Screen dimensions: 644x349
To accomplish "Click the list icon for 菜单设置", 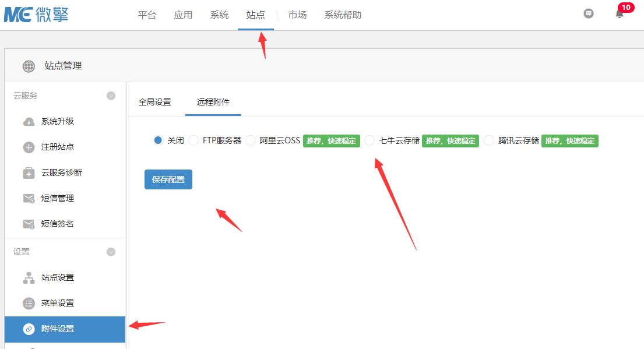I will coord(29,304).
